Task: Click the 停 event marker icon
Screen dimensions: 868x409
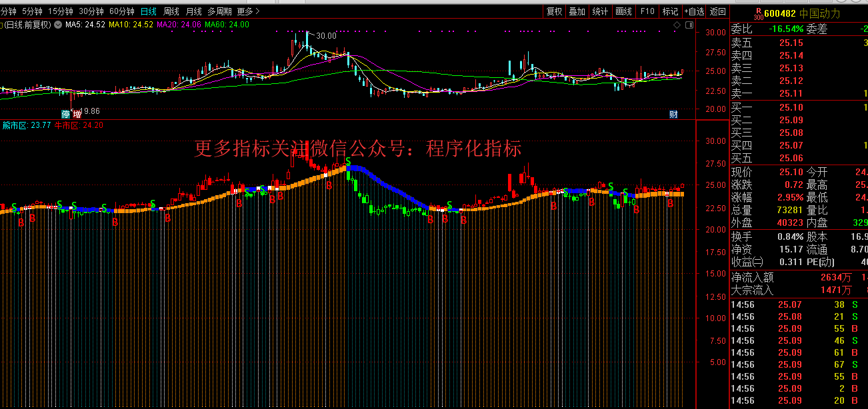Action: point(66,114)
